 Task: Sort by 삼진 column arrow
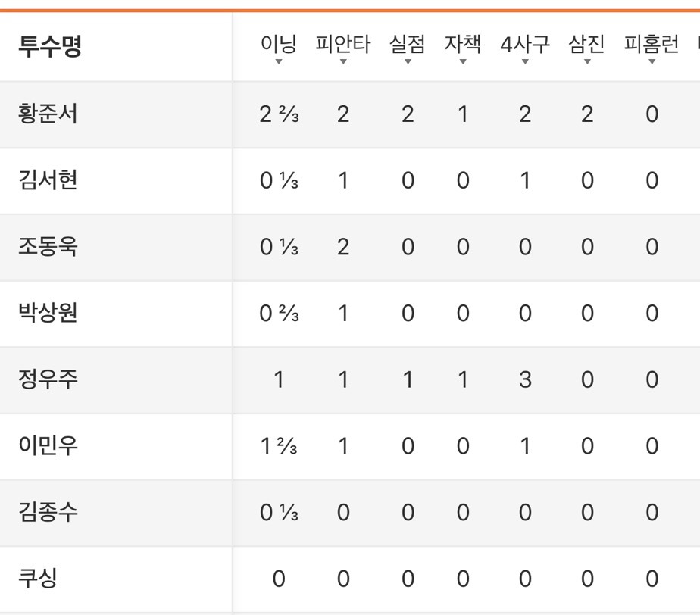tap(587, 61)
